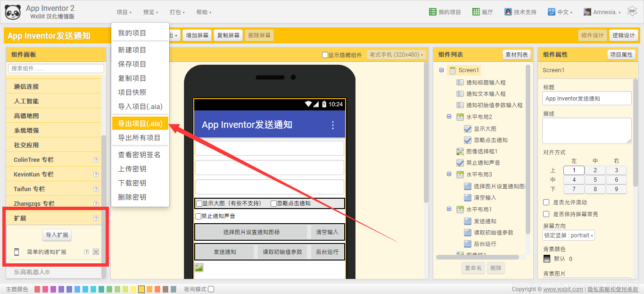Delete the 简单的通知扩展 extension (x icon)
Screen dimensions: 644x294
pos(96,252)
